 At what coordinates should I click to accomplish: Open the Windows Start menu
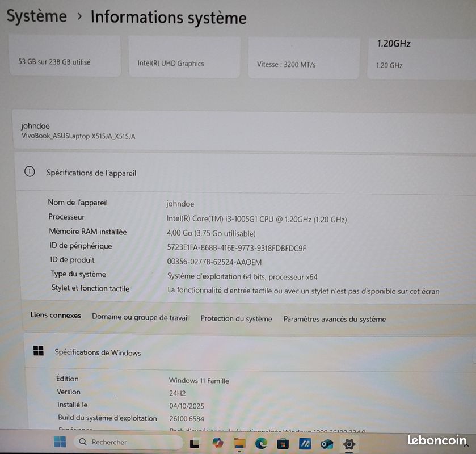pos(60,442)
